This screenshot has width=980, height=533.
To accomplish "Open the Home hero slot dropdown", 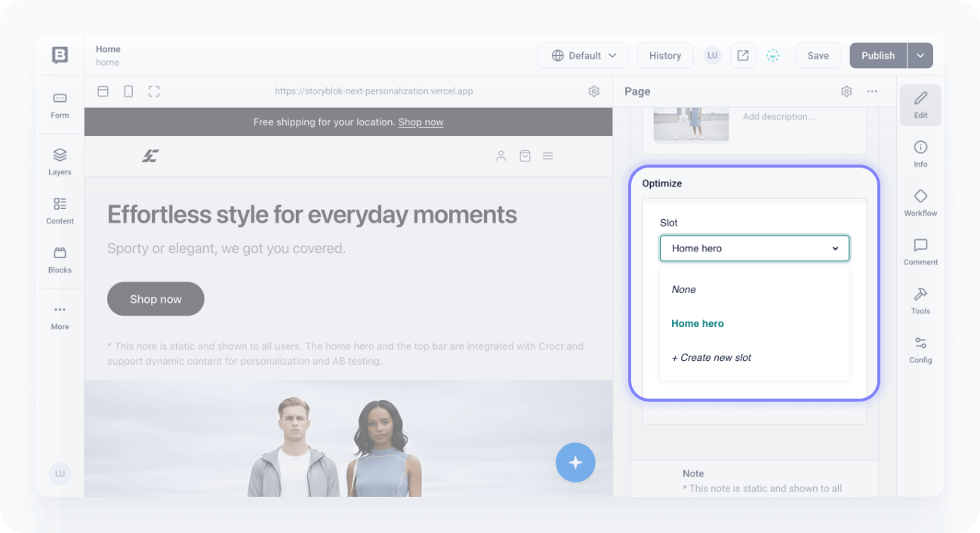I will pos(754,248).
